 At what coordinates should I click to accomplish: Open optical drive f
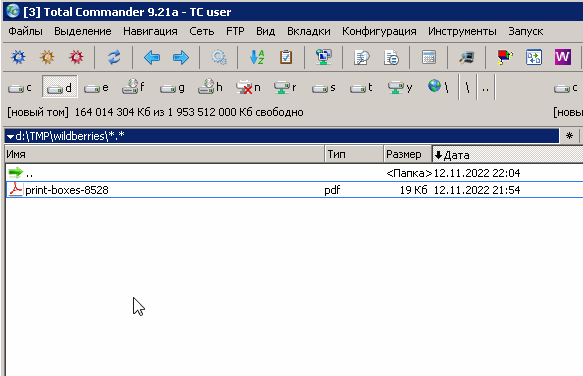[134, 88]
